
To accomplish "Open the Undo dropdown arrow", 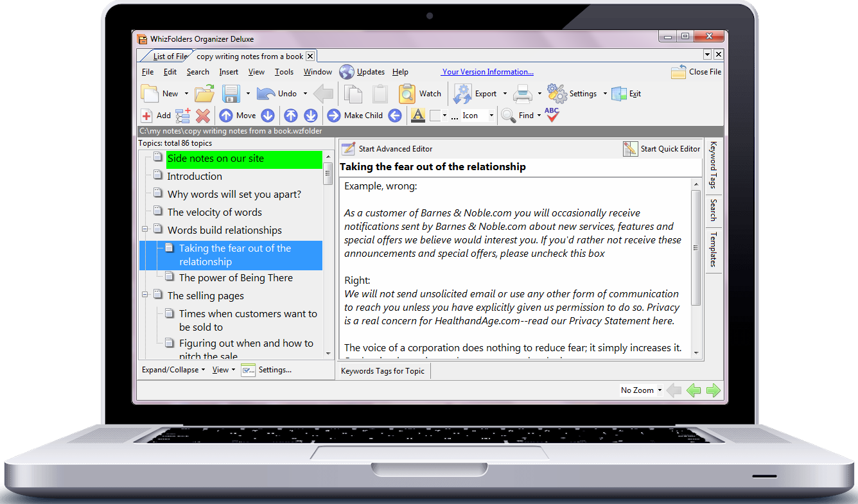I will click(305, 94).
